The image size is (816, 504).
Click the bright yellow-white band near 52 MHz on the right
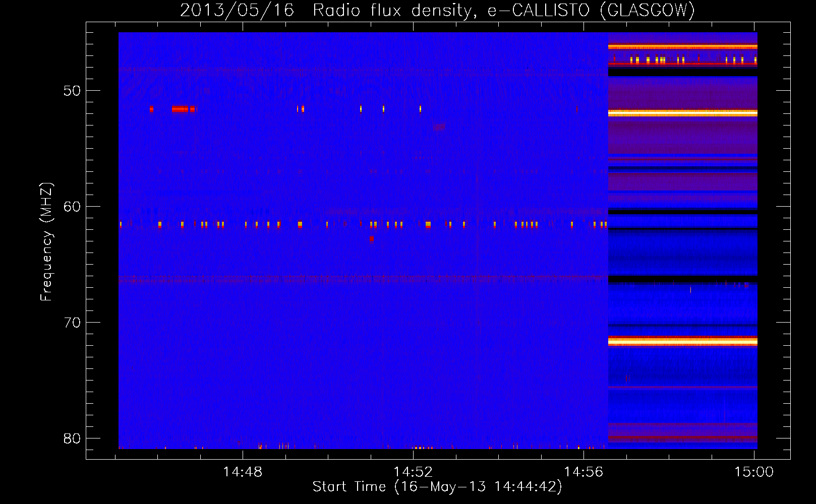click(683, 113)
